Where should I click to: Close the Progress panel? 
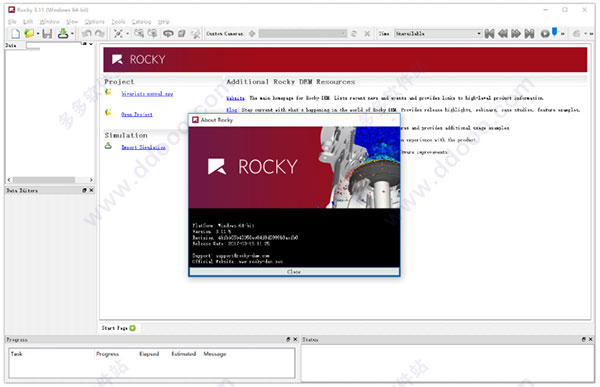(295, 339)
